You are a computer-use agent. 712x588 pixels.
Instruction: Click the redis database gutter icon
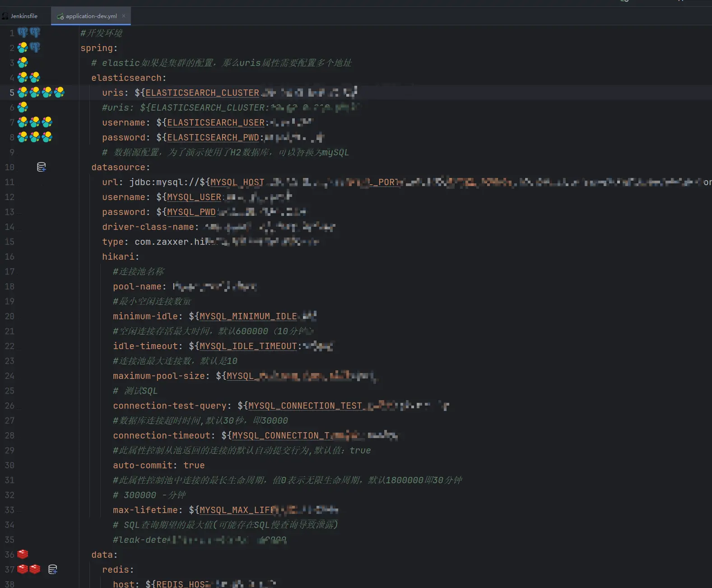click(x=52, y=569)
